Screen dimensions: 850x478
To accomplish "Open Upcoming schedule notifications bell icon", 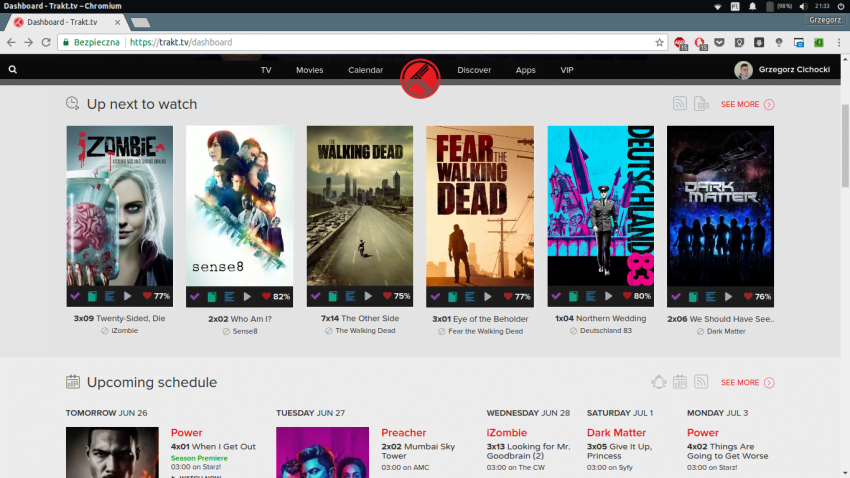I will pos(659,382).
